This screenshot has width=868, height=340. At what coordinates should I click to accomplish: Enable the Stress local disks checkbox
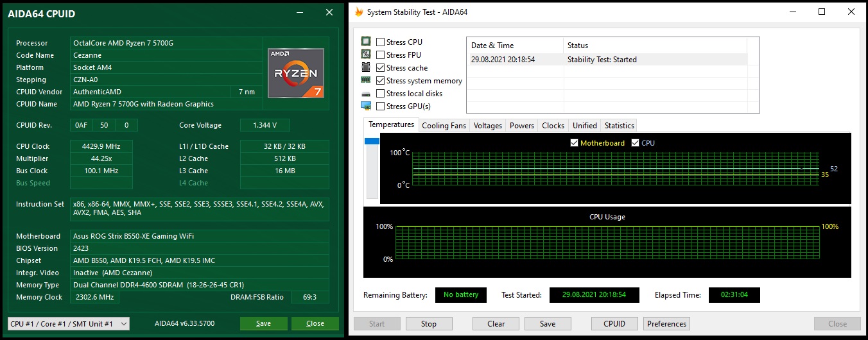coord(381,94)
